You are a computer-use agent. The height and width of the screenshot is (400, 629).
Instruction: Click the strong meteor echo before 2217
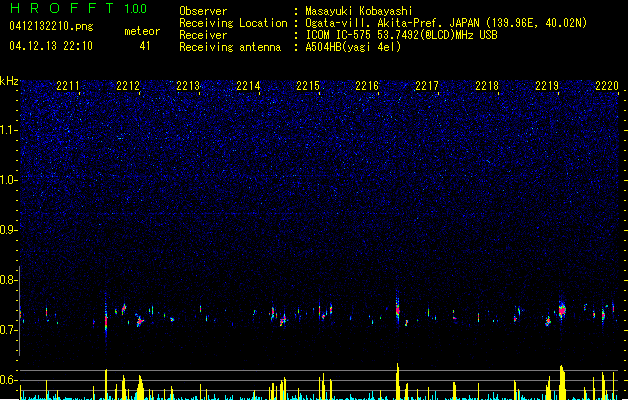[x=398, y=310]
